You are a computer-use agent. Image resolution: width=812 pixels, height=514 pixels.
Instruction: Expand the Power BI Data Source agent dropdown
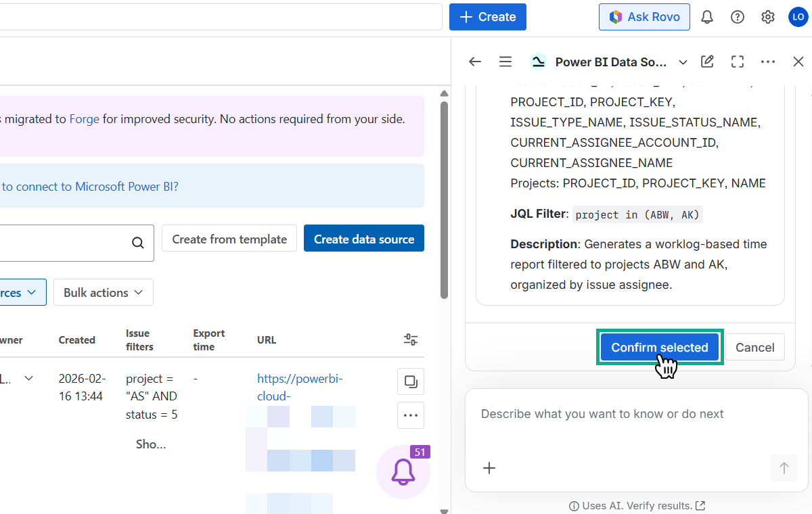coord(683,62)
